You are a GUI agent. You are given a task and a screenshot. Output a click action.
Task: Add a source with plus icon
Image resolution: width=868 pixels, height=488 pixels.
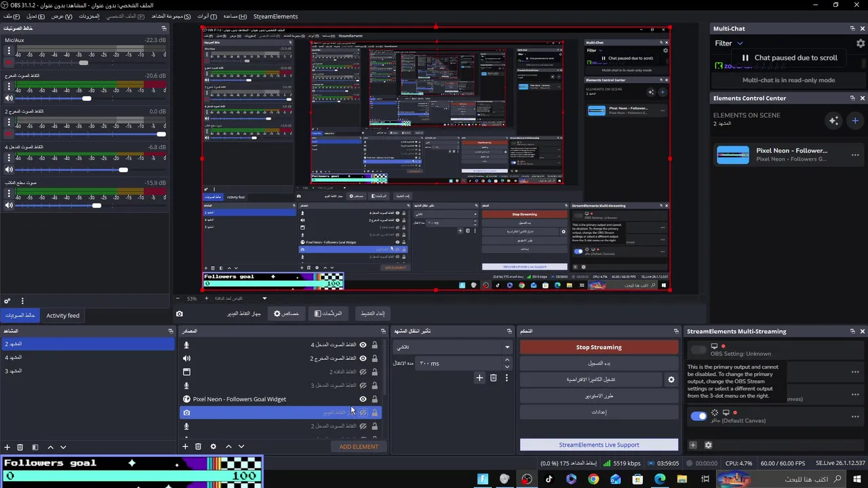(185, 447)
